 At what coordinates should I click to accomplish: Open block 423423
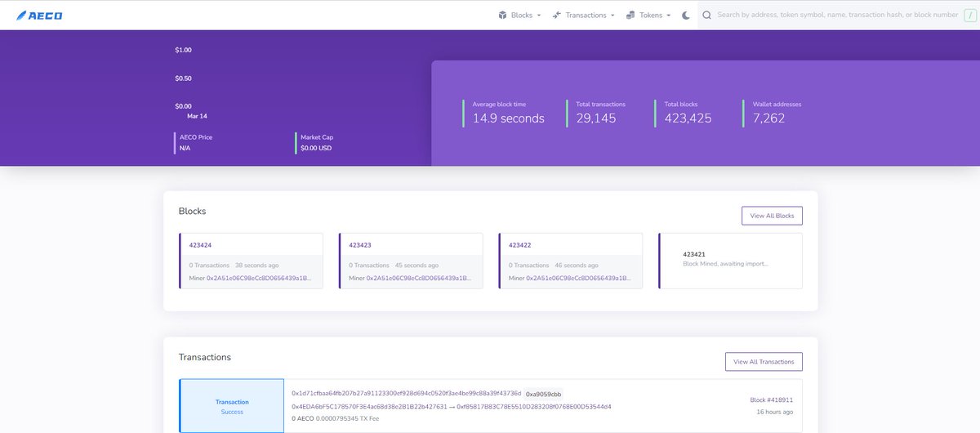coord(360,245)
